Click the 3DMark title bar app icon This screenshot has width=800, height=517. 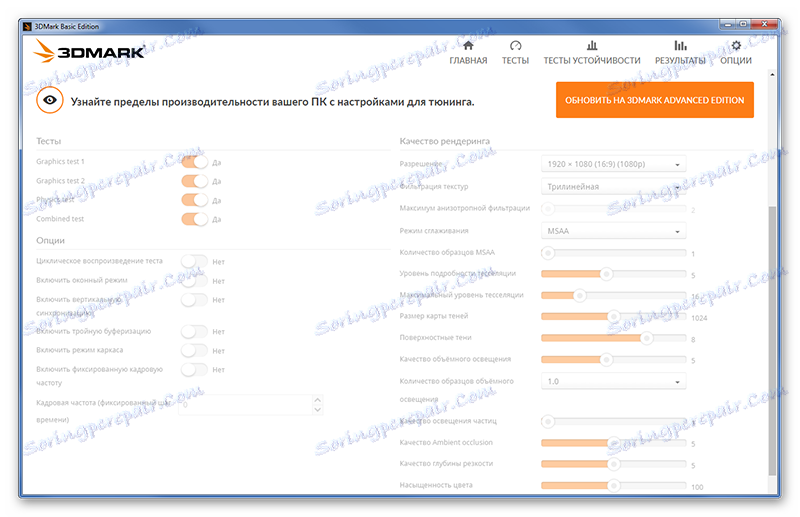[28, 27]
